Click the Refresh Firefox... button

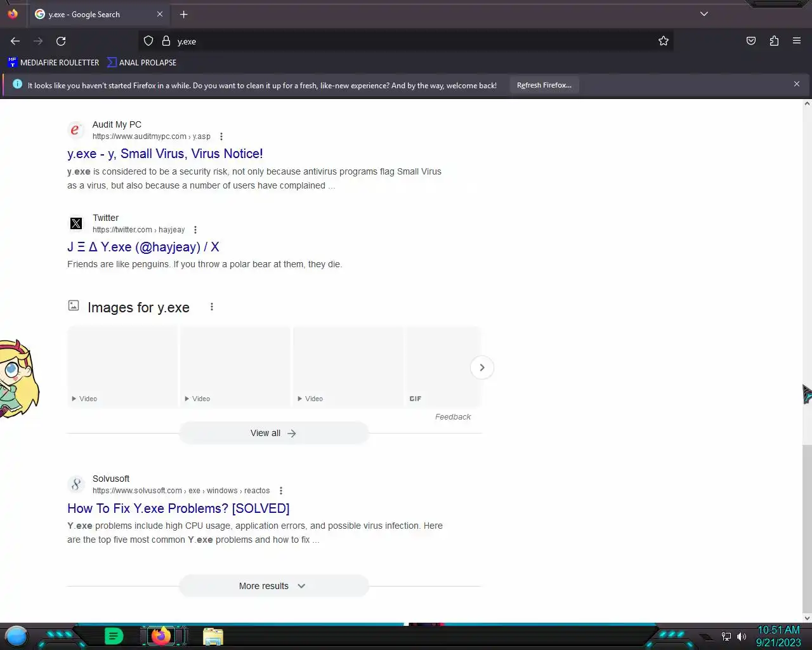pos(544,85)
